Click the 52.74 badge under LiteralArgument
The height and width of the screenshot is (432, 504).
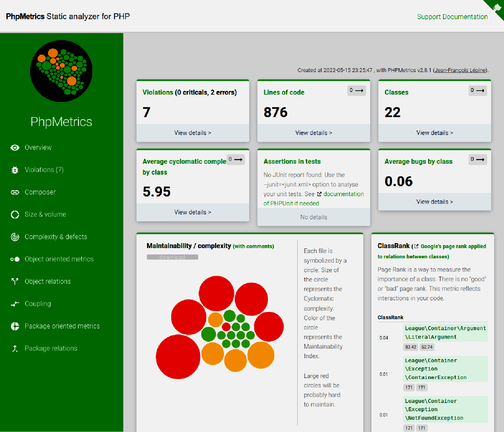[427, 347]
